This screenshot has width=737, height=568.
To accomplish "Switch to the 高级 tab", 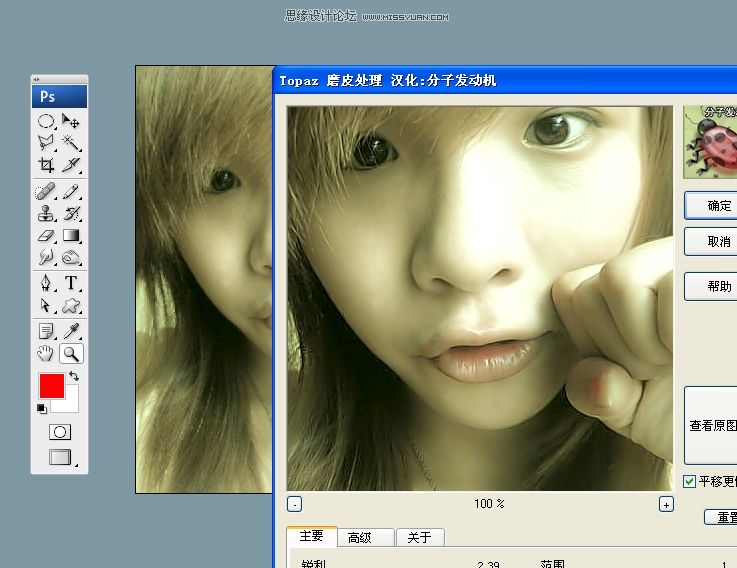I will click(365, 537).
